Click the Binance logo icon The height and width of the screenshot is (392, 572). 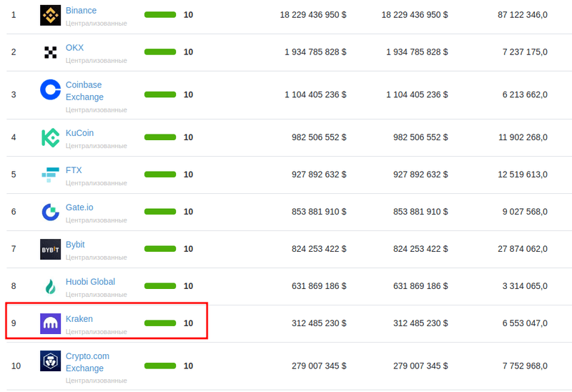pyautogui.click(x=50, y=15)
